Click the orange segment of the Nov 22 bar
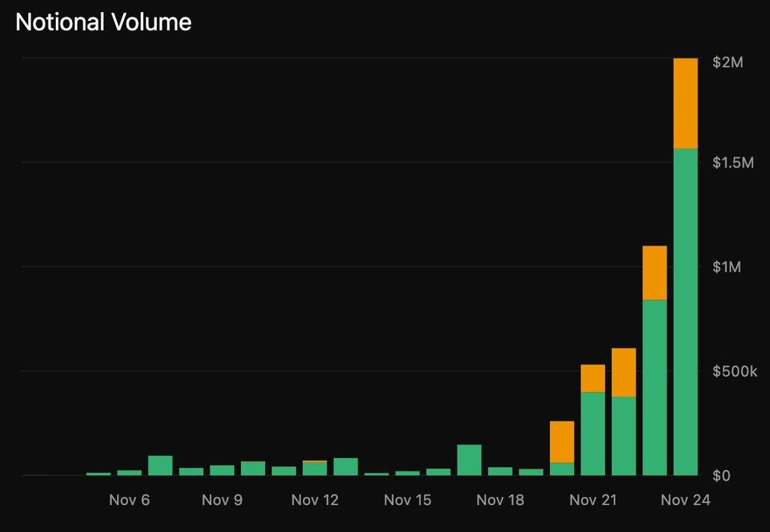Viewport: 770px width, 532px height. [623, 372]
